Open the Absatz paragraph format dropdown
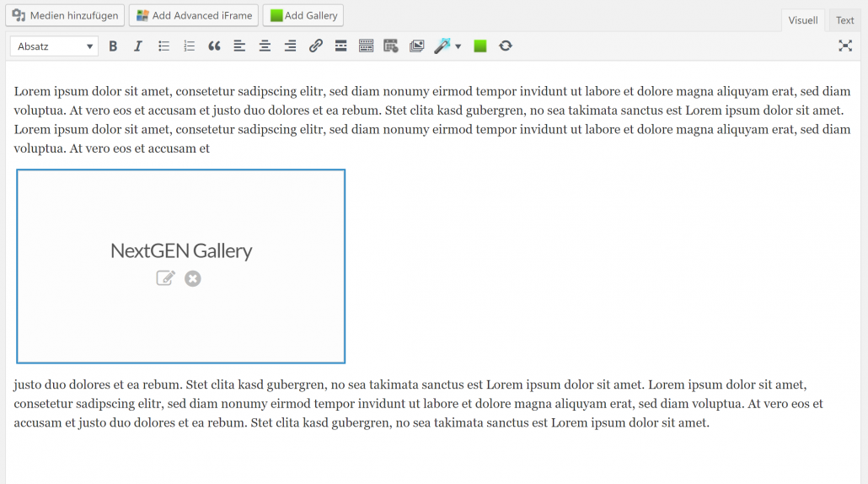Screen dimensions: 868x484 click(54, 46)
